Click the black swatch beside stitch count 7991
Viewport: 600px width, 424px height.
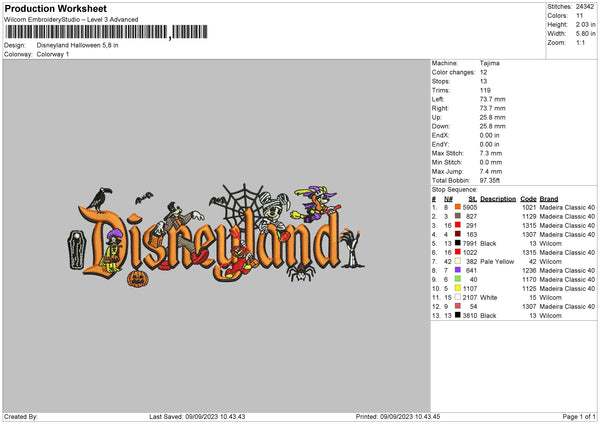tap(458, 243)
